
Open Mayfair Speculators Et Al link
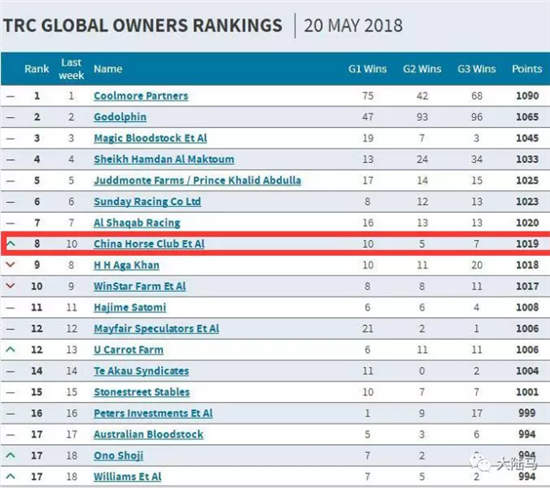point(156,329)
